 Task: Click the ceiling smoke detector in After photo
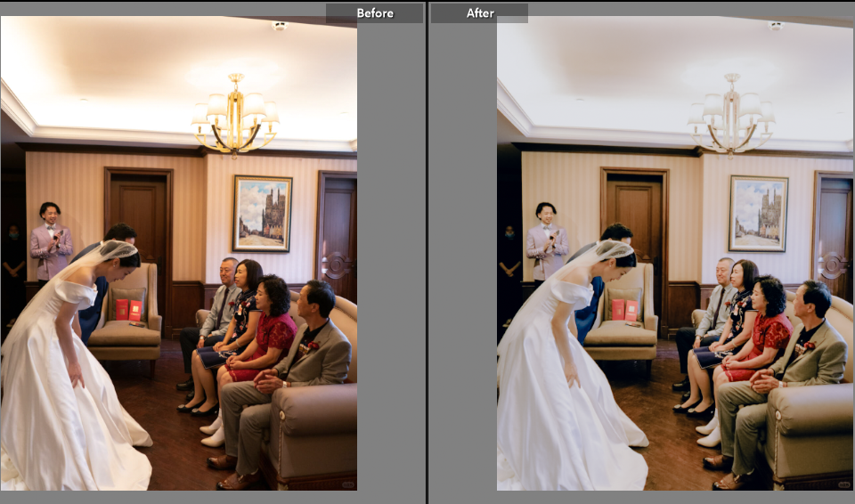[776, 26]
